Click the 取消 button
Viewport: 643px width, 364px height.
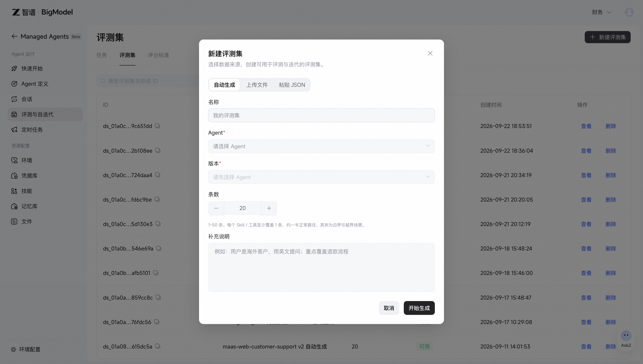click(x=389, y=308)
